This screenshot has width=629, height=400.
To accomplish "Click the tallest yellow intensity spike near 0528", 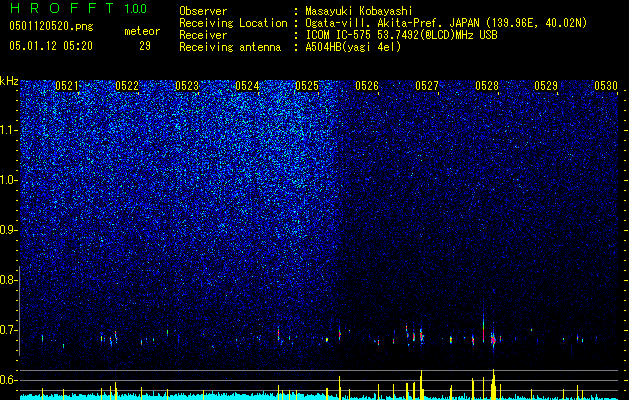I will (x=493, y=384).
